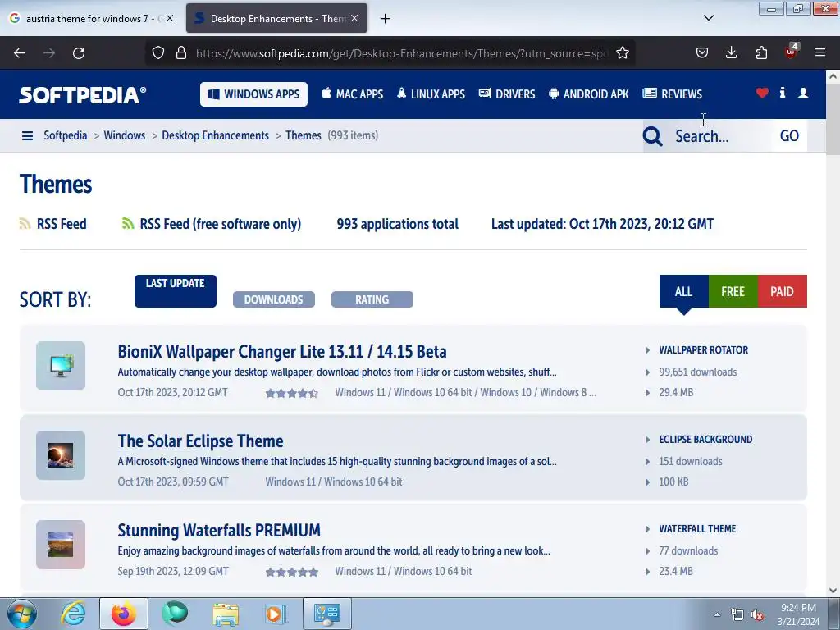This screenshot has width=840, height=630.
Task: Open Desktop Enhancements breadcrumb link
Action: [216, 135]
